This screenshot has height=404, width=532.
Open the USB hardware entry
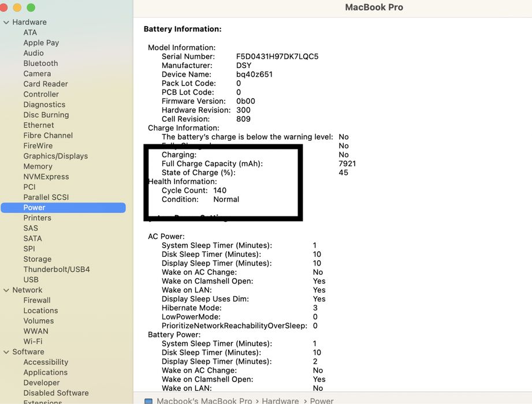31,279
